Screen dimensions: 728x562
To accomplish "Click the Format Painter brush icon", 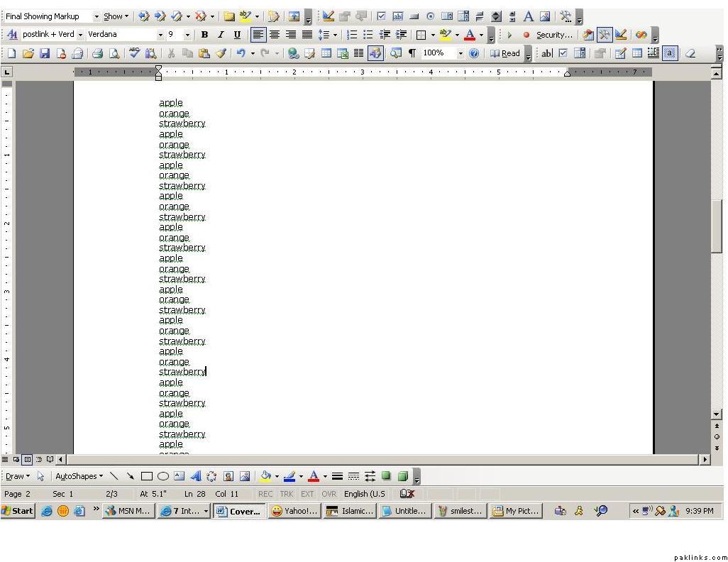I will 221,53.
